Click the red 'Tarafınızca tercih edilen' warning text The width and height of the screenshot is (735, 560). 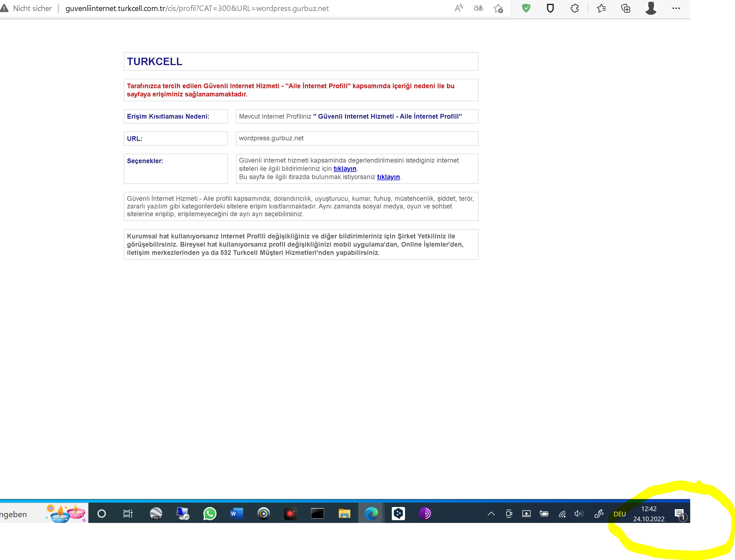click(291, 90)
